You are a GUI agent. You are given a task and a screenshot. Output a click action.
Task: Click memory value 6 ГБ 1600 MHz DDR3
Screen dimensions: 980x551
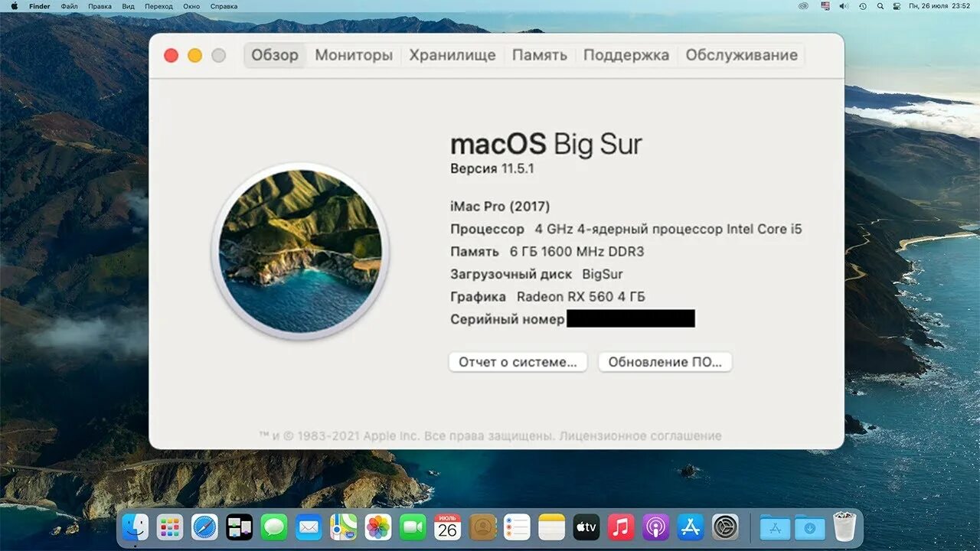click(577, 251)
